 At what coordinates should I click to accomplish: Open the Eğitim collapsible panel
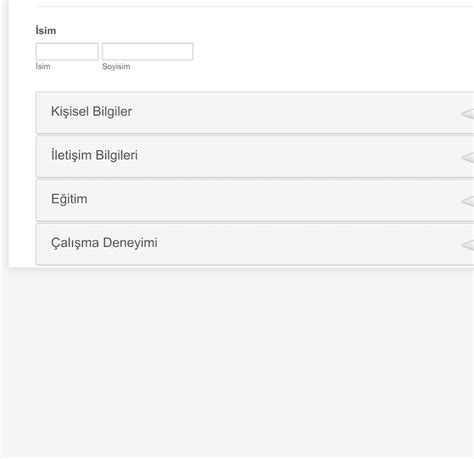(x=255, y=200)
